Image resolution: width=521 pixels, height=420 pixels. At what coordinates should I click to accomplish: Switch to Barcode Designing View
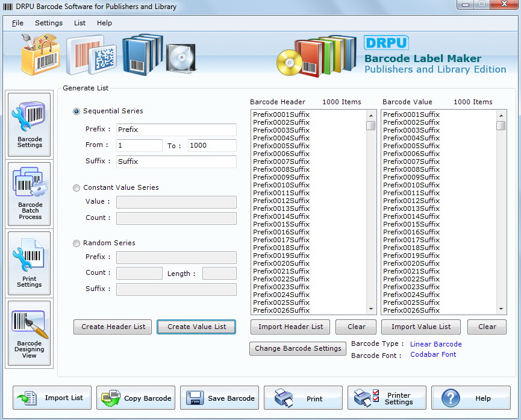[30, 333]
